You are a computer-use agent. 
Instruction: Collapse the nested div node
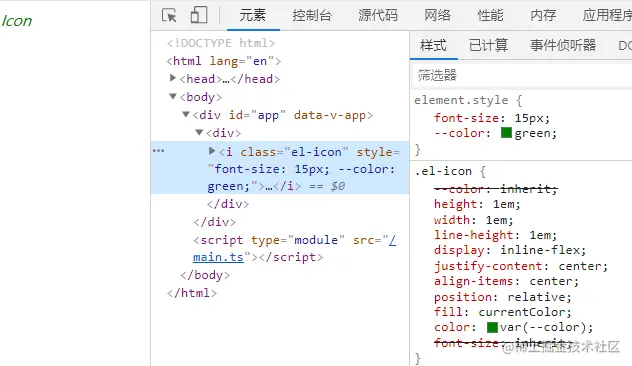point(199,132)
